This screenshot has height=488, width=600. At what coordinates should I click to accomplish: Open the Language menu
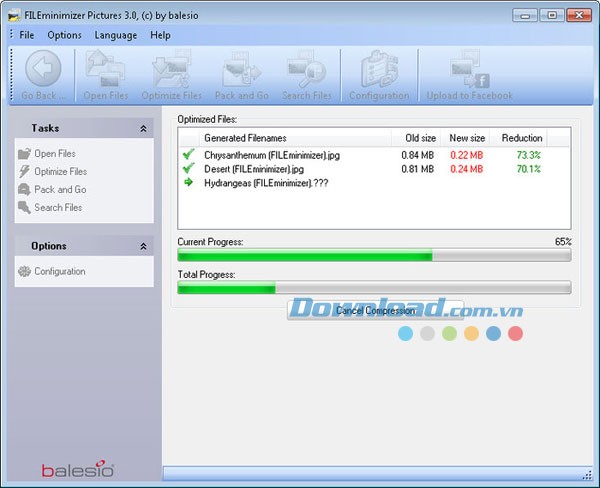116,35
